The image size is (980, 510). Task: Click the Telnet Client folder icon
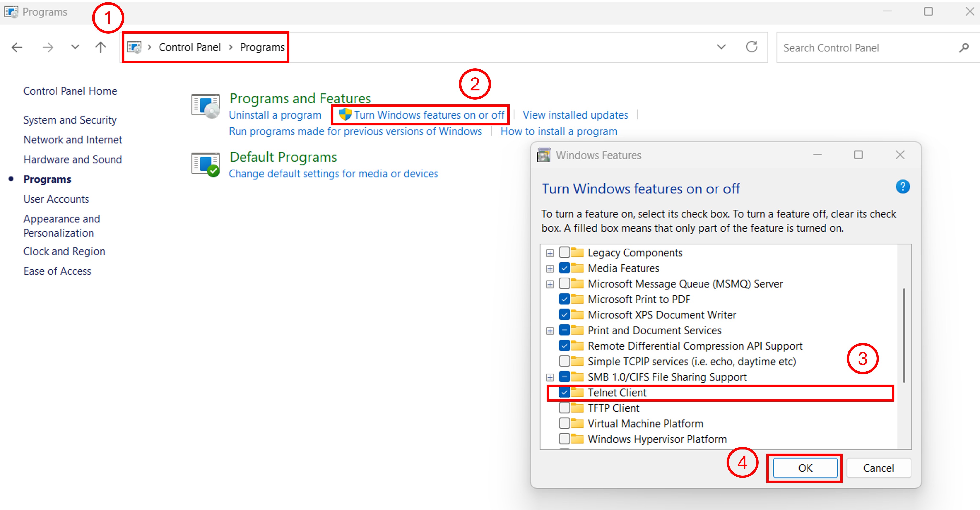click(577, 392)
